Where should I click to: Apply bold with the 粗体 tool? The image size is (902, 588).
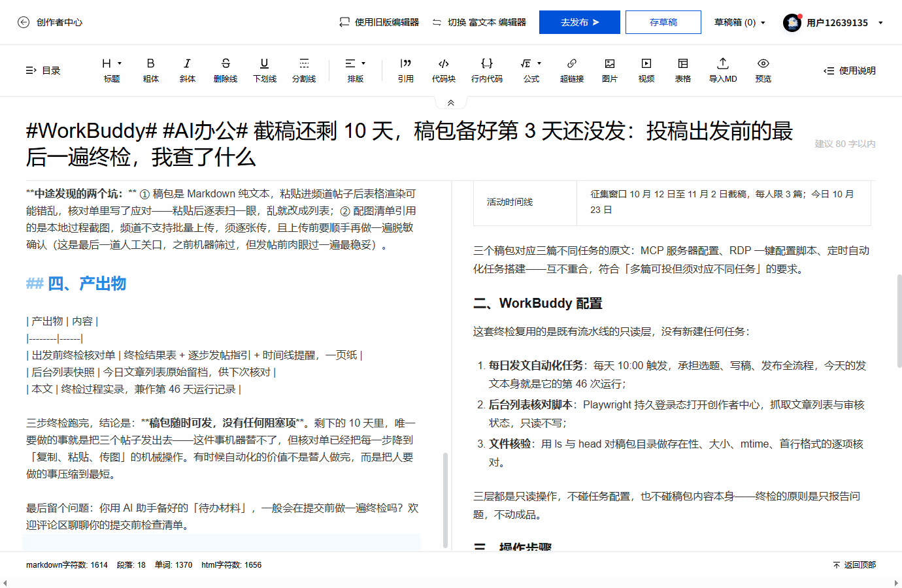pyautogui.click(x=151, y=71)
